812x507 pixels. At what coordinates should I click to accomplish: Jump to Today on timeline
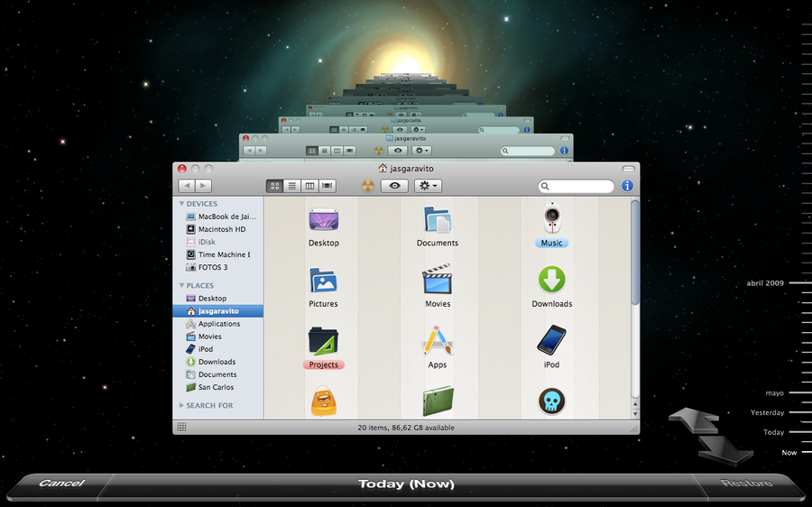pos(774,432)
